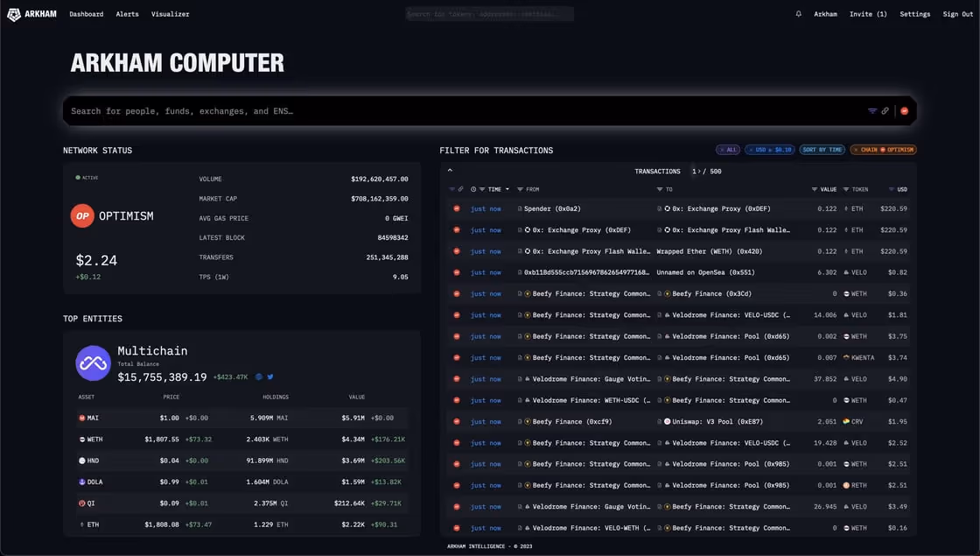980x556 pixels.
Task: Open Settings in top bar
Action: point(915,14)
